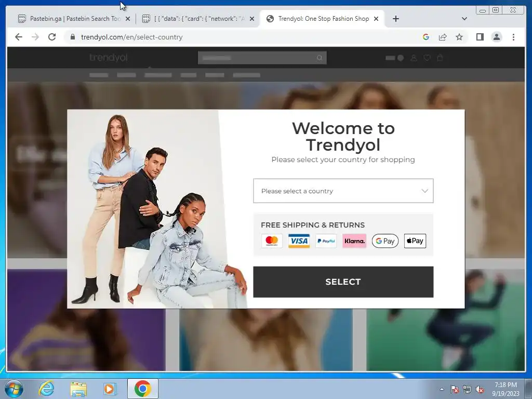Open Windows Explorer from taskbar

(x=78, y=389)
